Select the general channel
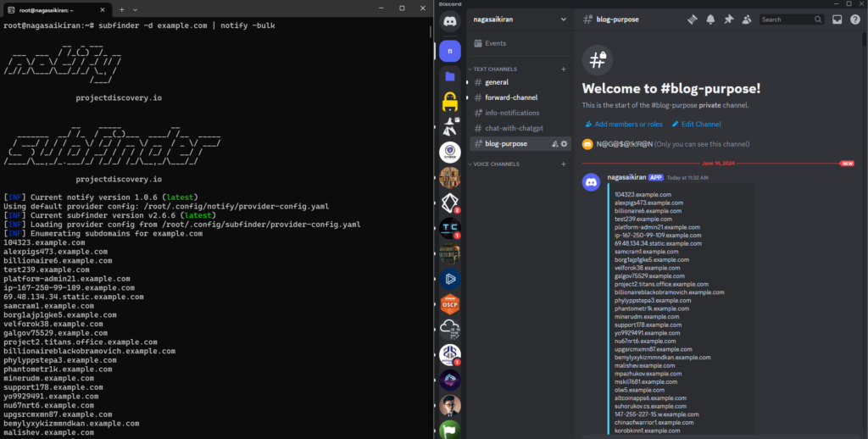This screenshot has width=868, height=439. pos(520,82)
